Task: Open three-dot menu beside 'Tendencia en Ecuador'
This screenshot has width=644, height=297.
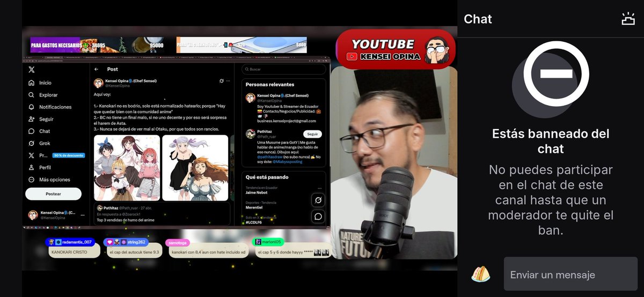Action: [x=320, y=188]
